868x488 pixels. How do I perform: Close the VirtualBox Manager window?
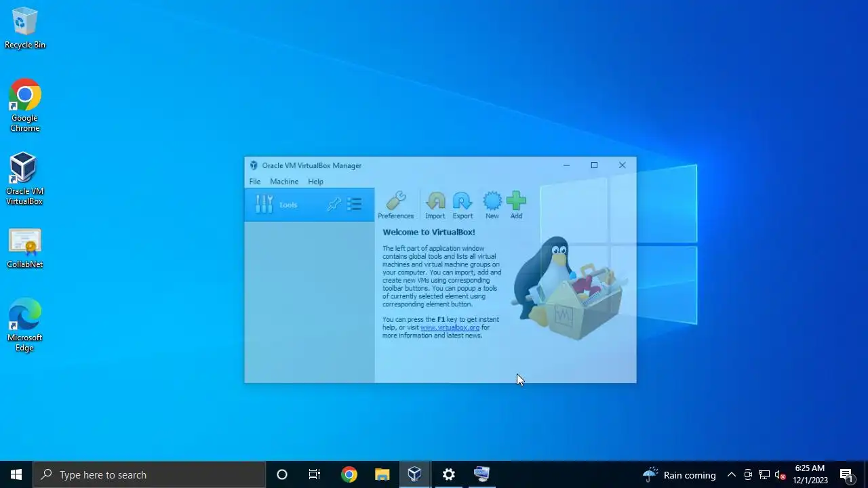click(x=622, y=165)
